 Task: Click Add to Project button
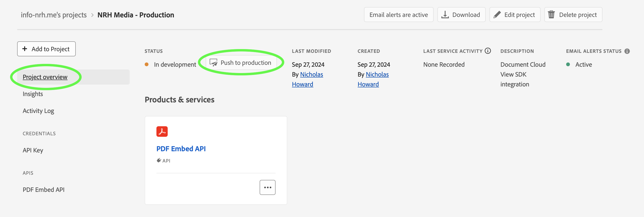[46, 49]
